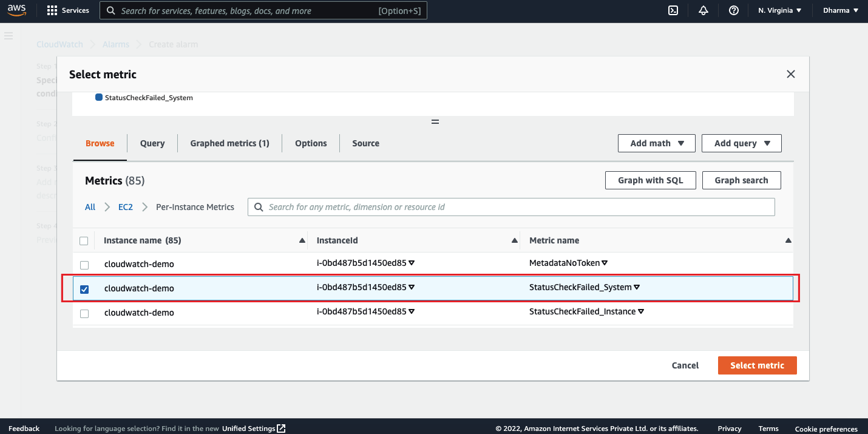Click the StatusCheckFailed_System legend color swatch
Image resolution: width=868 pixels, height=434 pixels.
pyautogui.click(x=99, y=97)
